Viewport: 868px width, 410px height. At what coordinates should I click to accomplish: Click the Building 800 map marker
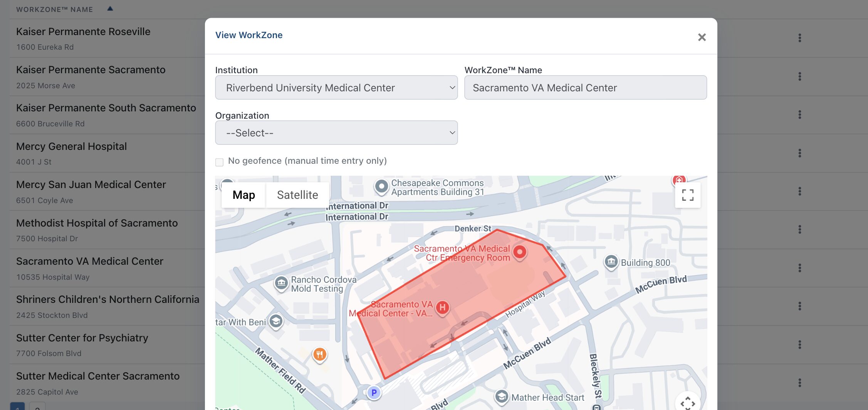pos(611,263)
